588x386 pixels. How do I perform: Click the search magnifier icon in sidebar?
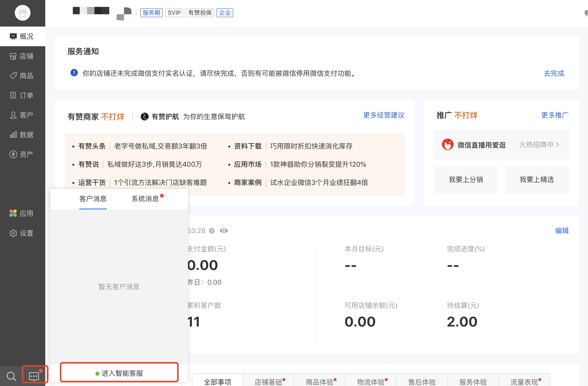click(x=11, y=376)
